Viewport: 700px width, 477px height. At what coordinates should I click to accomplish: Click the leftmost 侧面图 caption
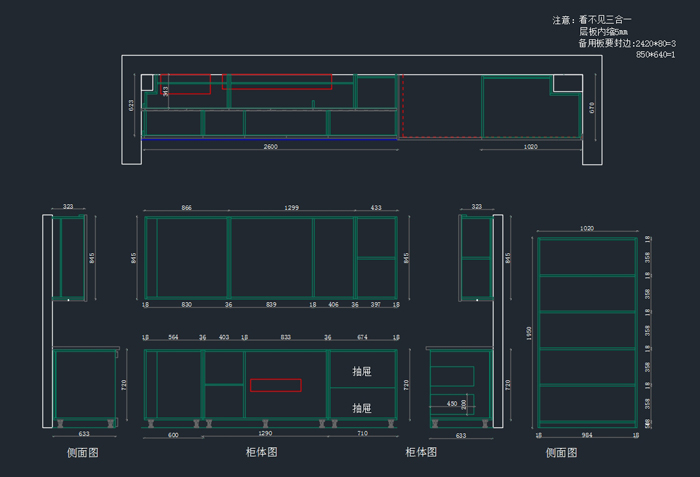pyautogui.click(x=82, y=453)
